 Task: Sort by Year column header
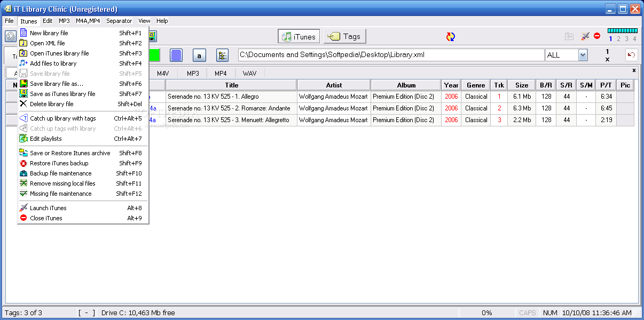(x=451, y=85)
